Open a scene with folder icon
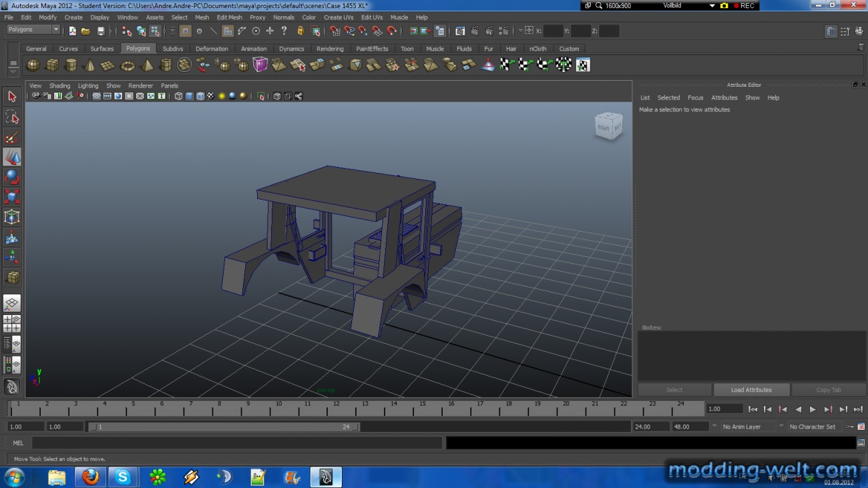Image resolution: width=868 pixels, height=488 pixels. [85, 31]
